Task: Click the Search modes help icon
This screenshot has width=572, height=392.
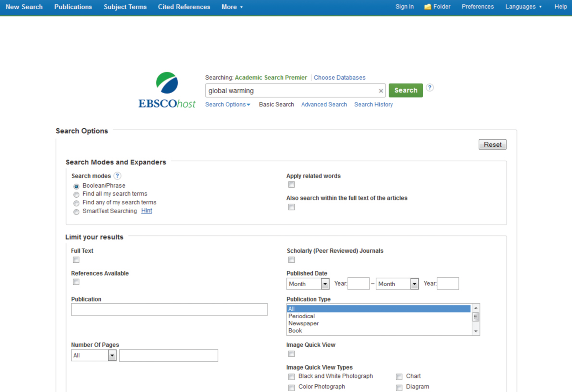Action: point(117,176)
